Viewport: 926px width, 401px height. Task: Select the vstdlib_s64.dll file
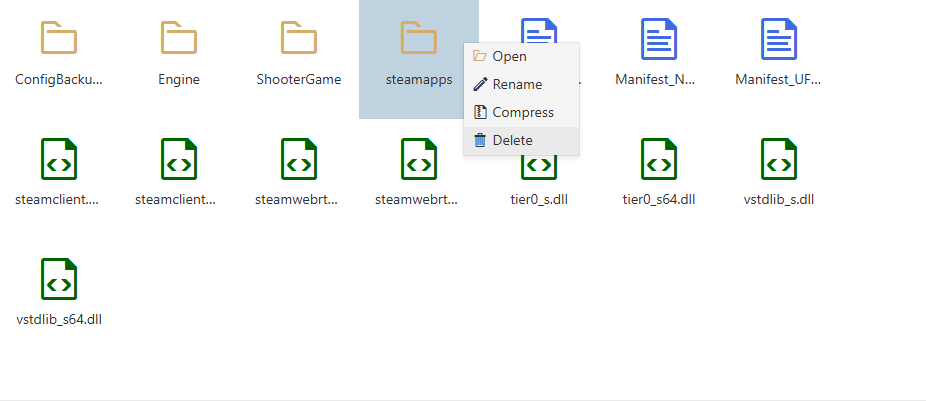click(x=59, y=280)
